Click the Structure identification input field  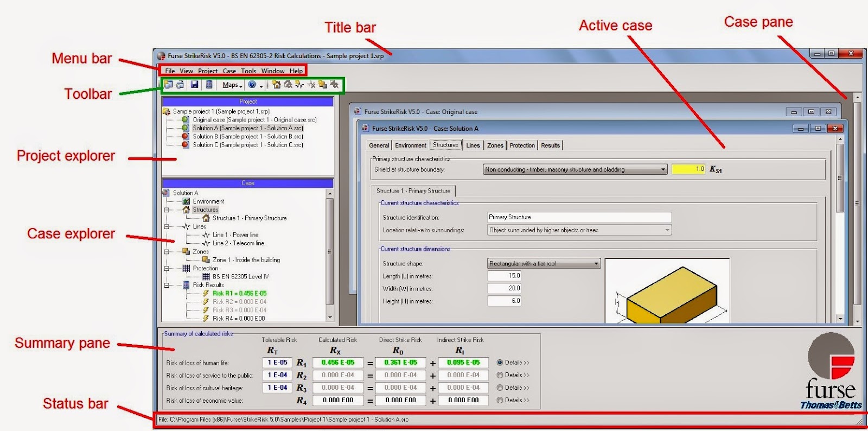click(579, 217)
